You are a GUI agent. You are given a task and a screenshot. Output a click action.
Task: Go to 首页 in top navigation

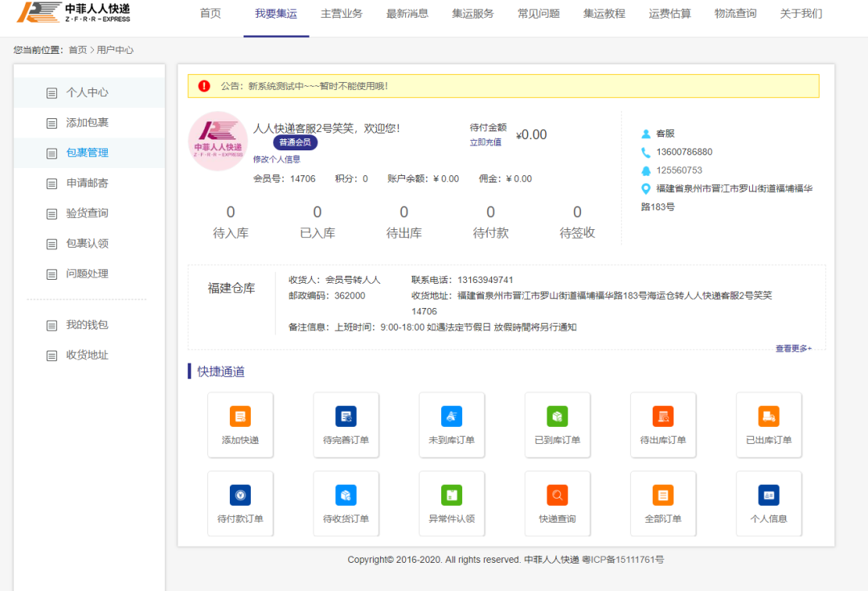pyautogui.click(x=211, y=14)
